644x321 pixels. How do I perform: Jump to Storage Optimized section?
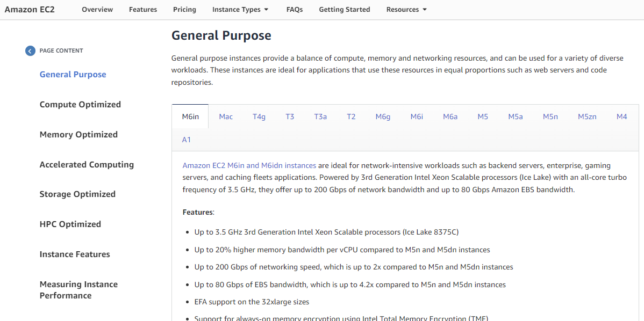pyautogui.click(x=77, y=194)
